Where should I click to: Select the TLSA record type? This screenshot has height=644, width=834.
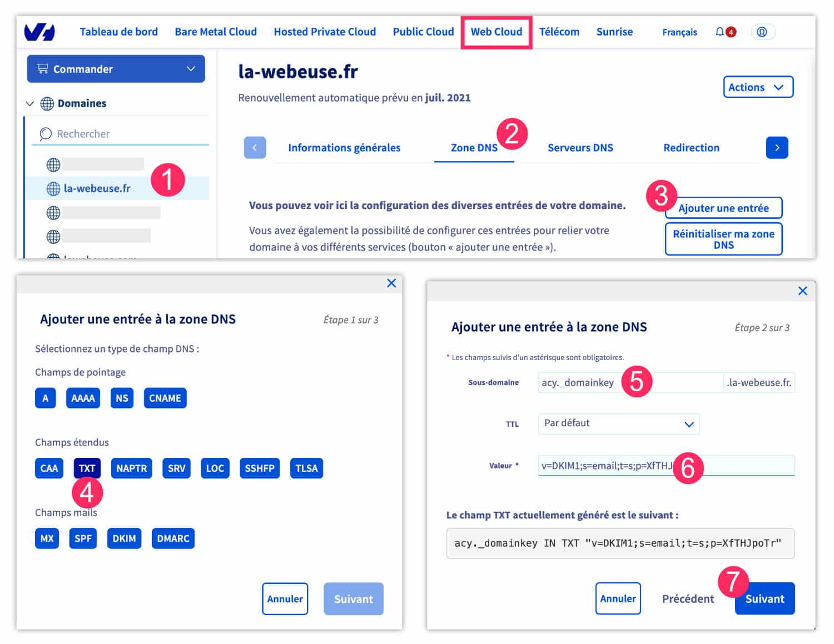point(306,468)
